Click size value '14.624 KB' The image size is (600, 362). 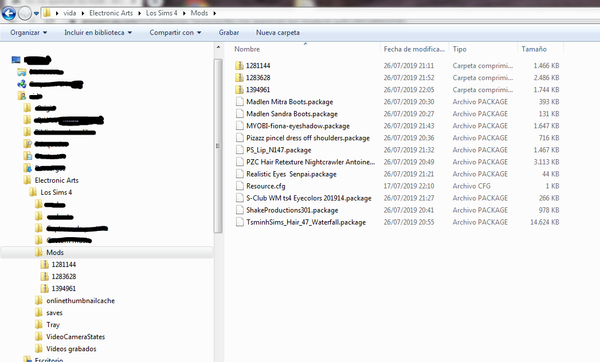pyautogui.click(x=545, y=222)
